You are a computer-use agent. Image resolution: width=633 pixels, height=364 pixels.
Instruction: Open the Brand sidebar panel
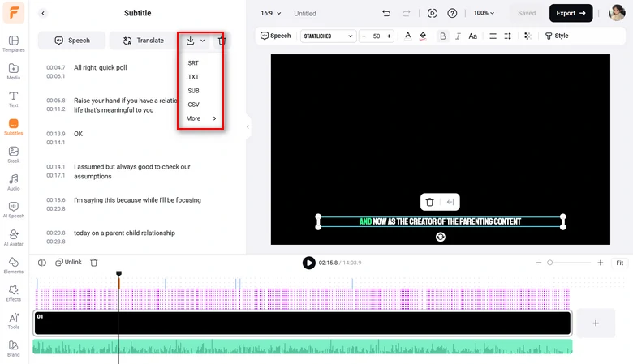click(x=14, y=349)
